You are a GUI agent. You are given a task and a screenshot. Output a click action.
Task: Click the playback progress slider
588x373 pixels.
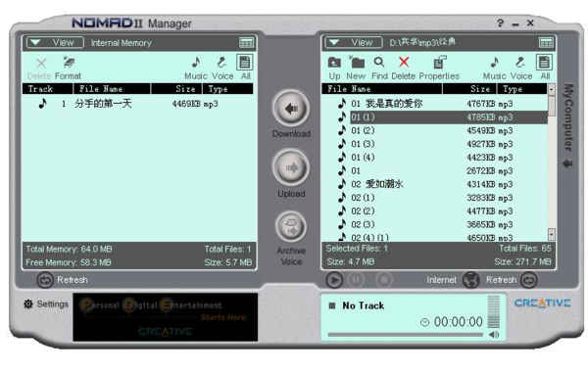pyautogui.click(x=406, y=335)
